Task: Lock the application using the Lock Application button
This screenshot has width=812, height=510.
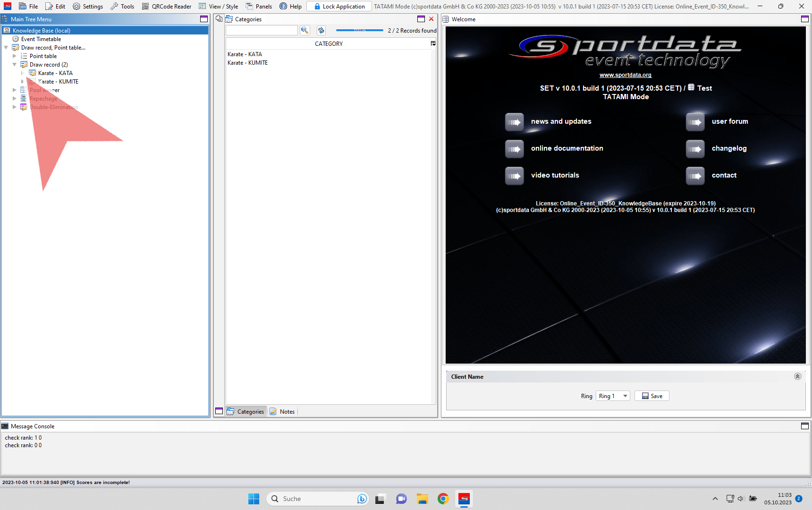Action: 339,7
